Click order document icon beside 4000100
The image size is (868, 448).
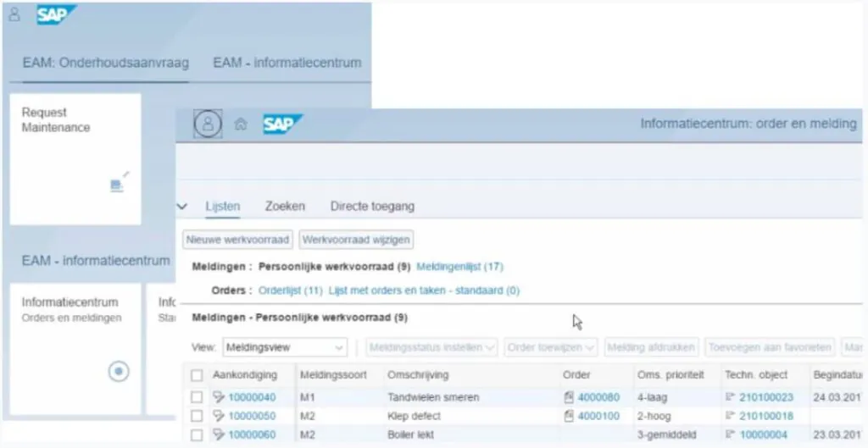pos(569,416)
